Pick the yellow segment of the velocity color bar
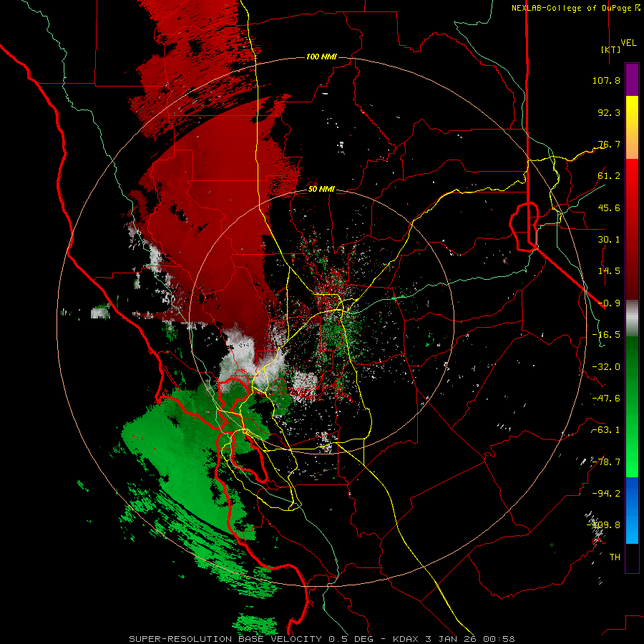Viewport: 644px width, 644px height. click(632, 112)
